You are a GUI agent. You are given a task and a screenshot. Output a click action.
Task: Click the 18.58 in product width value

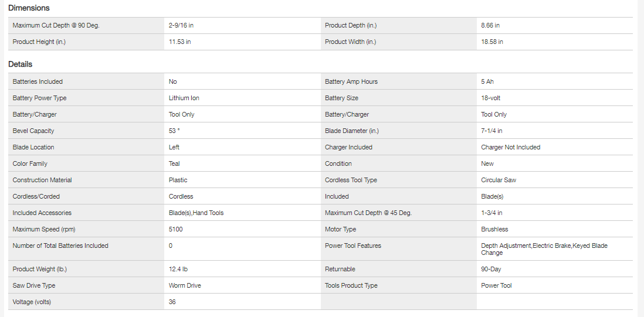(x=492, y=42)
